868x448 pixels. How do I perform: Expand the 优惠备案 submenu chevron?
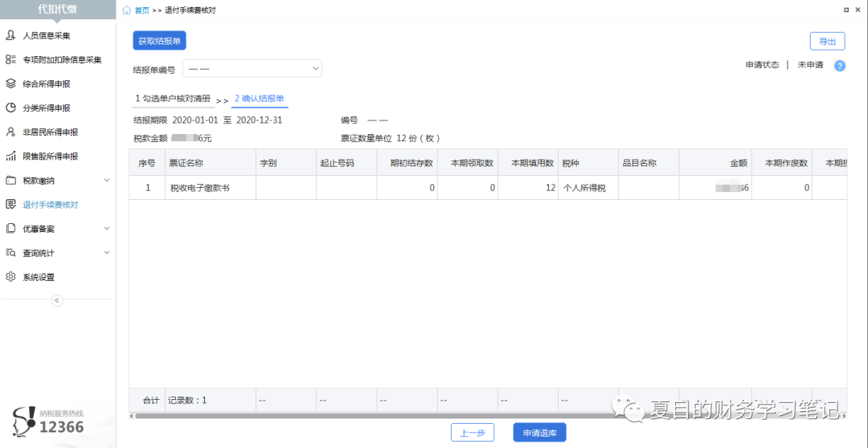point(107,229)
